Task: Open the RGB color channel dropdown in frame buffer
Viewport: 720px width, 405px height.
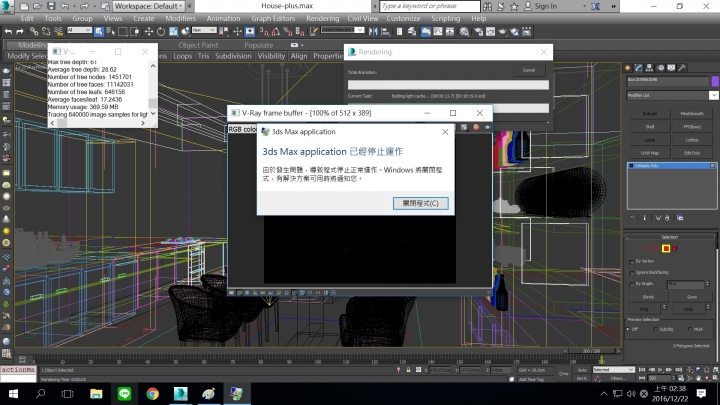Action: click(242, 129)
